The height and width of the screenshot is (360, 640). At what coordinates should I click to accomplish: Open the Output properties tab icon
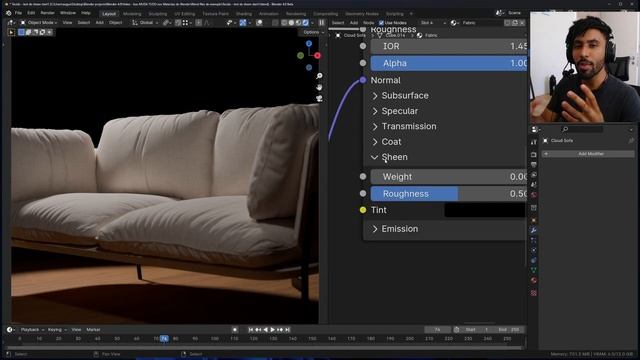(x=533, y=164)
